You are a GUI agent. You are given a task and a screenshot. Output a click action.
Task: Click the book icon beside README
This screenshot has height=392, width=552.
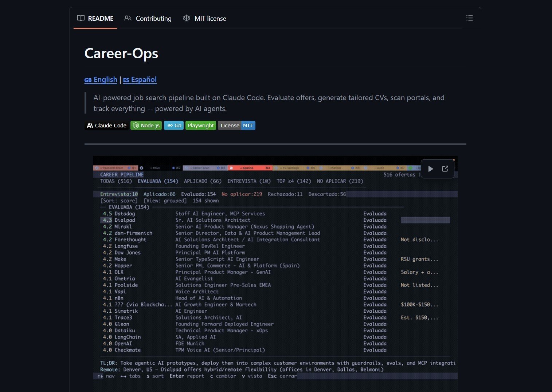coord(81,18)
